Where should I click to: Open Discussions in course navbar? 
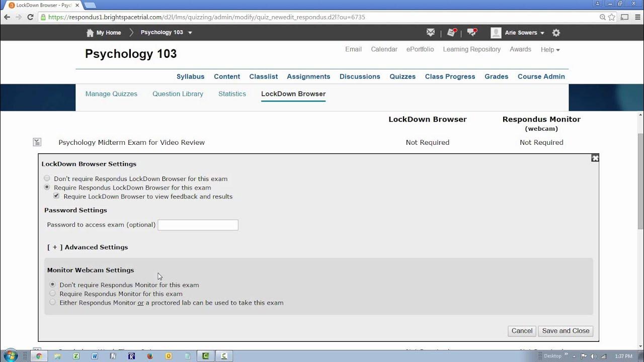coord(360,76)
